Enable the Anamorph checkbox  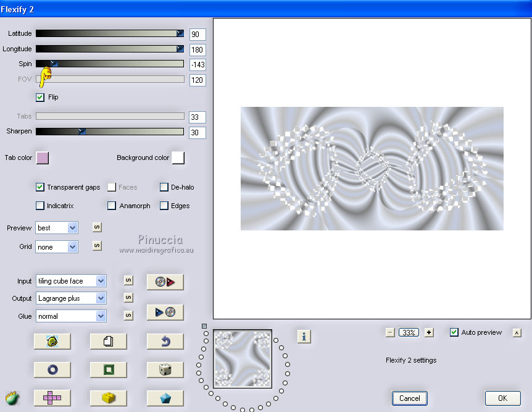coord(112,206)
